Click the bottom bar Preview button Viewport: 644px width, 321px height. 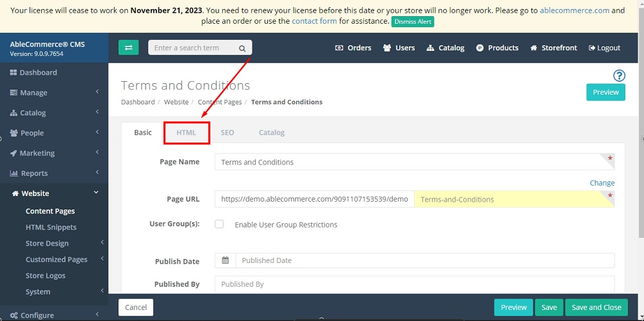coord(513,307)
